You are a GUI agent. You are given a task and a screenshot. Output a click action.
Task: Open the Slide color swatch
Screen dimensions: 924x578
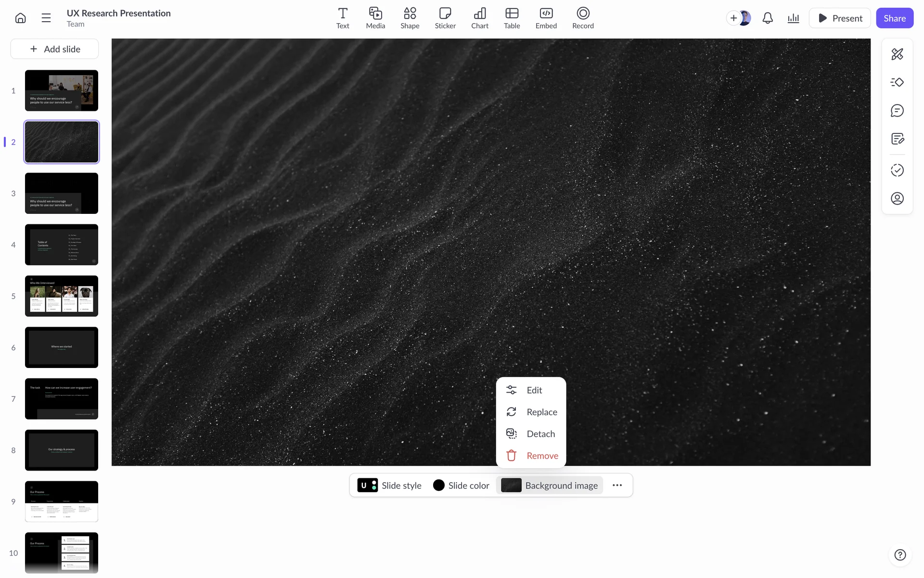[x=461, y=486]
